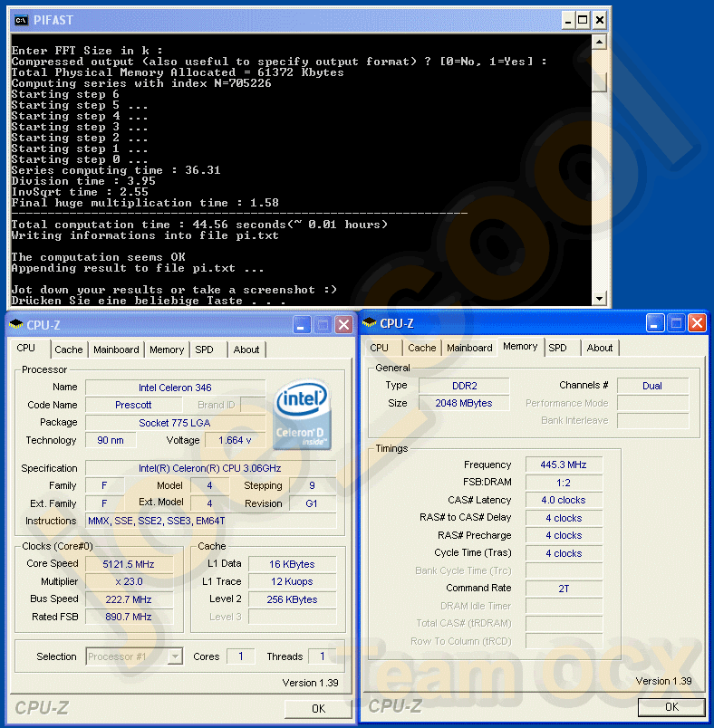This screenshot has height=728, width=714.
Task: Minimize the left CPU-Z window
Action: pos(301,324)
